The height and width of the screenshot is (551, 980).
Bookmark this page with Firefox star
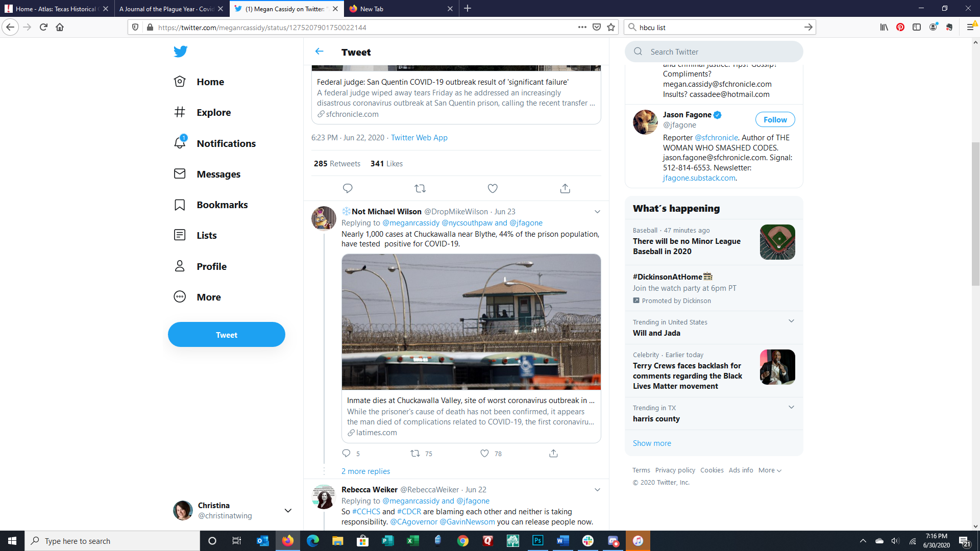pyautogui.click(x=611, y=27)
